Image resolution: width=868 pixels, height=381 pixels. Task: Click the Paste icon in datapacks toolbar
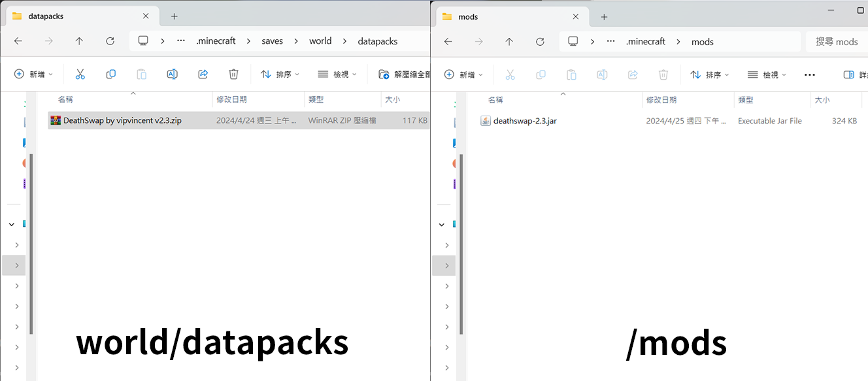pyautogui.click(x=142, y=74)
